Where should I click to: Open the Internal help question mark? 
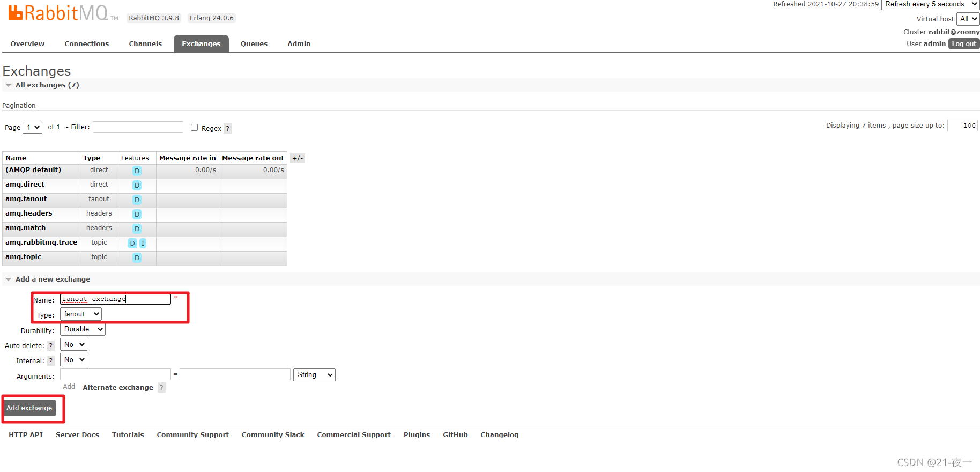click(x=51, y=361)
